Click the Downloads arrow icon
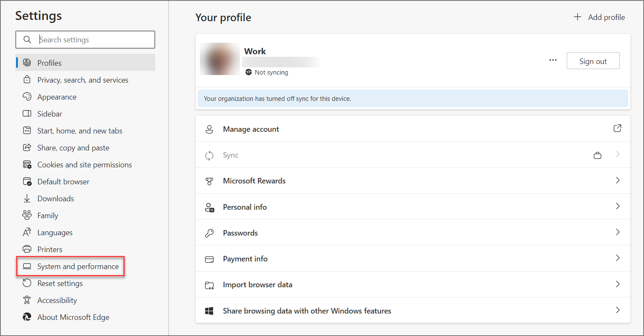The width and height of the screenshot is (644, 336). pos(27,198)
